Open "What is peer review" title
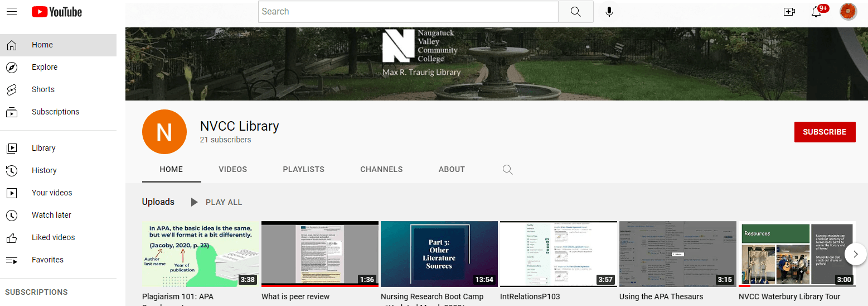The height and width of the screenshot is (306, 868). tap(295, 297)
